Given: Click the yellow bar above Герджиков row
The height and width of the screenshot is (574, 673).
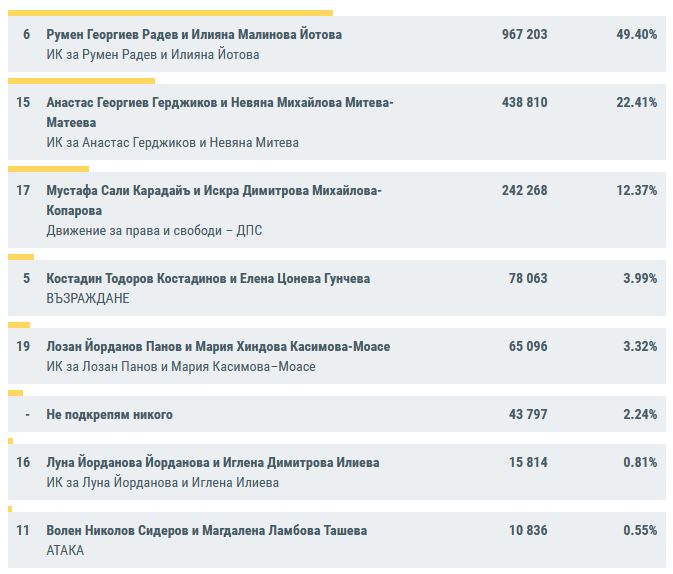Looking at the screenshot, I should tap(81, 80).
